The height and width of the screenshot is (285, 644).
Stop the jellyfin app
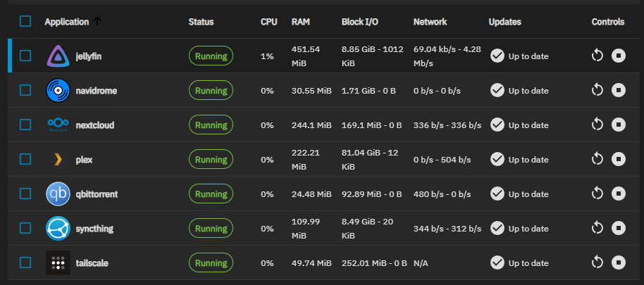click(619, 56)
